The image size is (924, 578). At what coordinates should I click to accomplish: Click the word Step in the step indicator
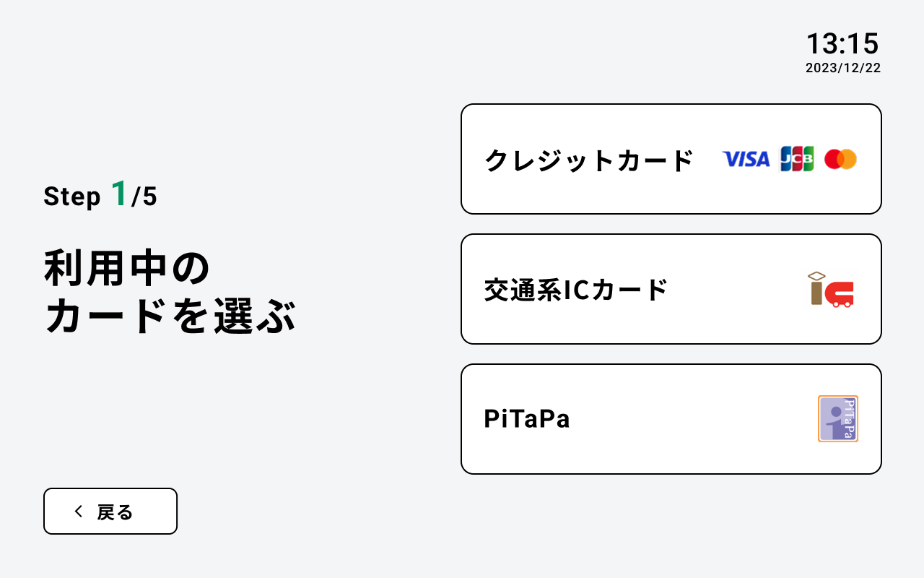tap(72, 197)
